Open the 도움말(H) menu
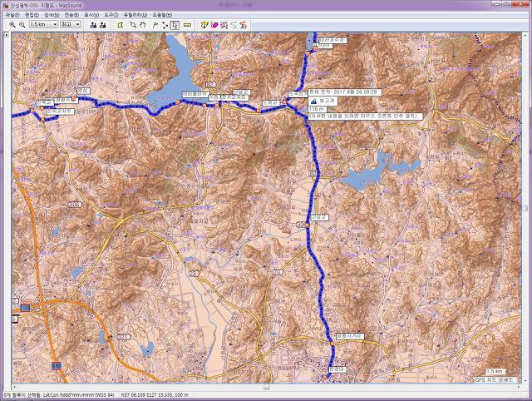This screenshot has width=532, height=401. (x=162, y=15)
